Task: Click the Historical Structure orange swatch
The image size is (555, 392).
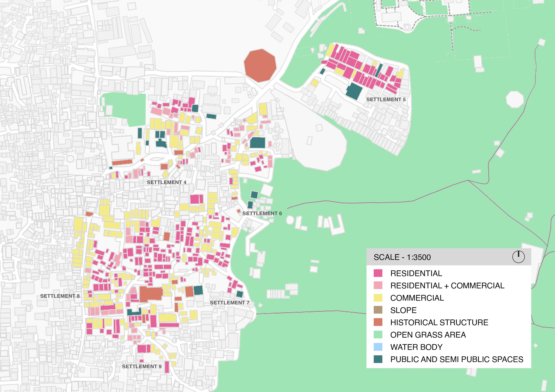Action: [x=378, y=322]
